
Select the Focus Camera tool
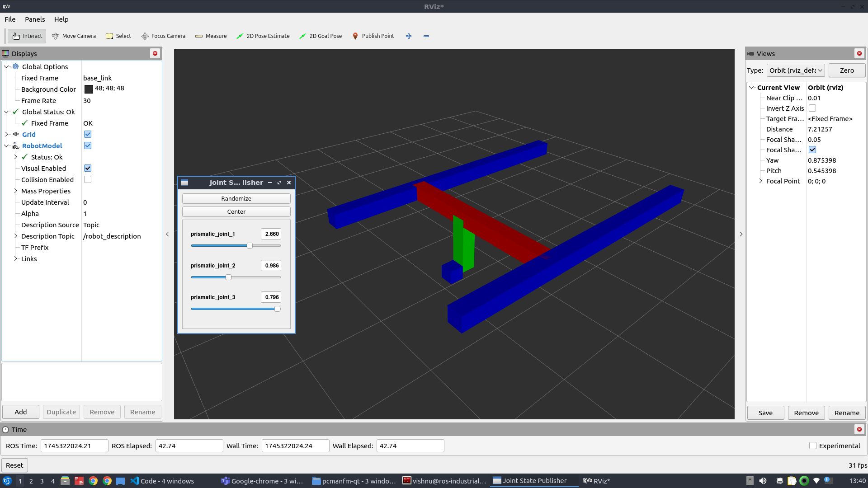tap(163, 36)
